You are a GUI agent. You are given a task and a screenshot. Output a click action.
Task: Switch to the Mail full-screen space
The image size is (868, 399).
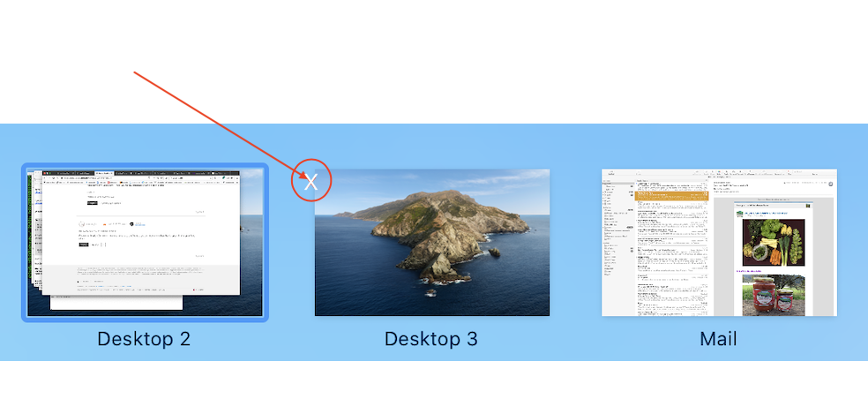pyautogui.click(x=719, y=243)
